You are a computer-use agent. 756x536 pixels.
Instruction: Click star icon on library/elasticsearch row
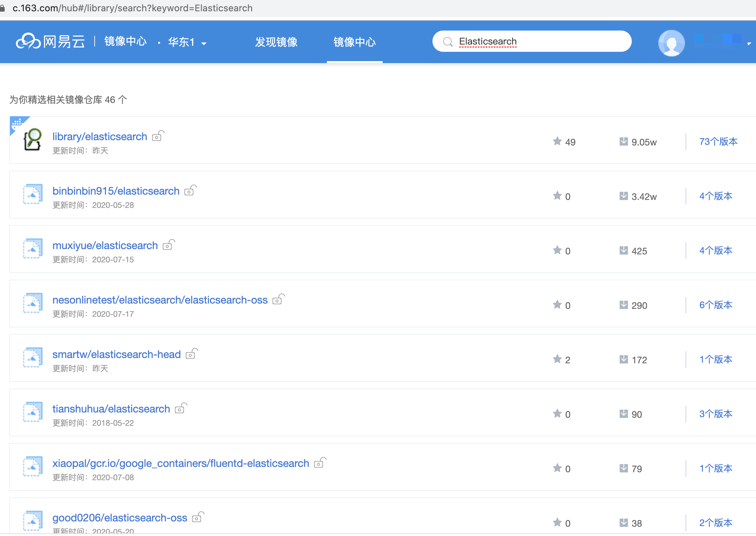[x=557, y=141]
